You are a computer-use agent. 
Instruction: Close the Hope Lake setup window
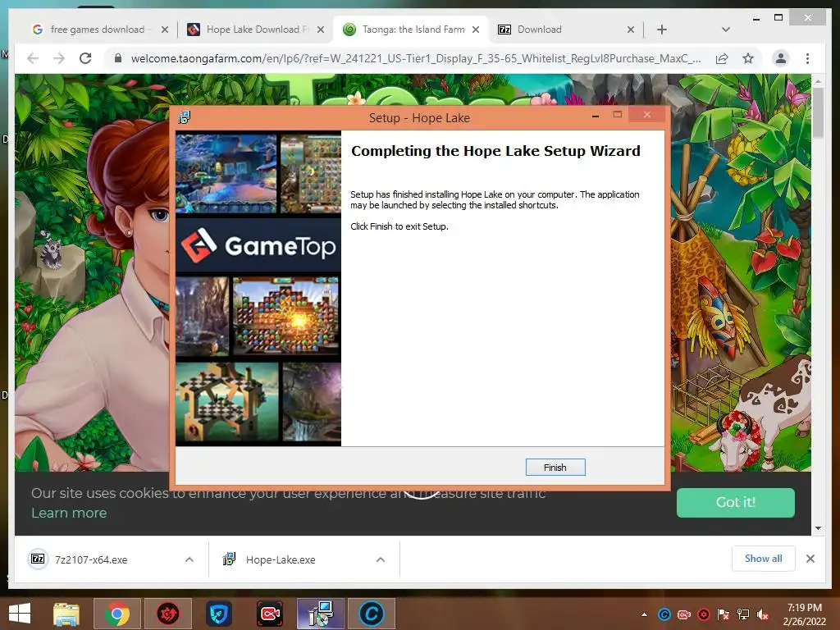pos(647,115)
